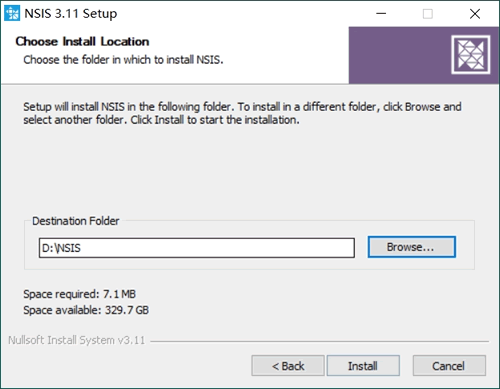
Task: Minimize the NSIS 3.11 Setup window
Action: coord(381,14)
